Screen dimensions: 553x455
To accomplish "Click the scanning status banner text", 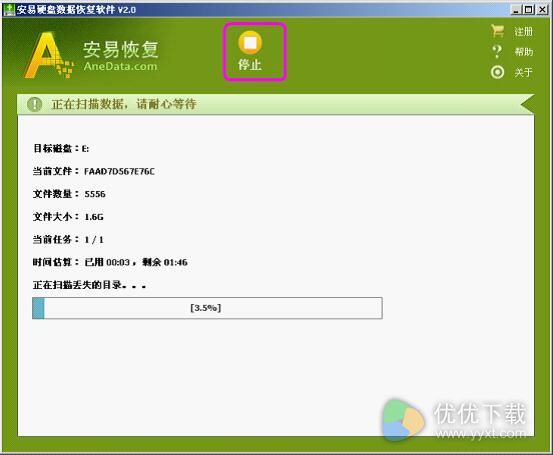I will tap(124, 104).
